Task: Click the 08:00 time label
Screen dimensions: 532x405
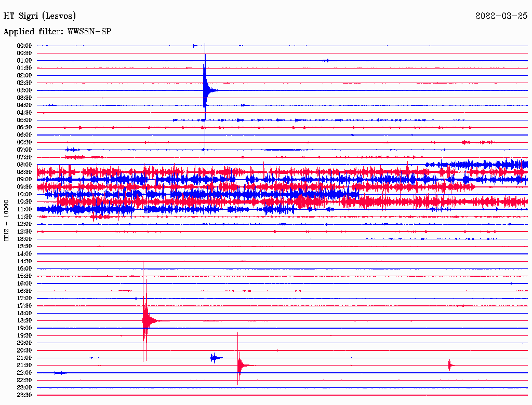Action: pos(24,165)
